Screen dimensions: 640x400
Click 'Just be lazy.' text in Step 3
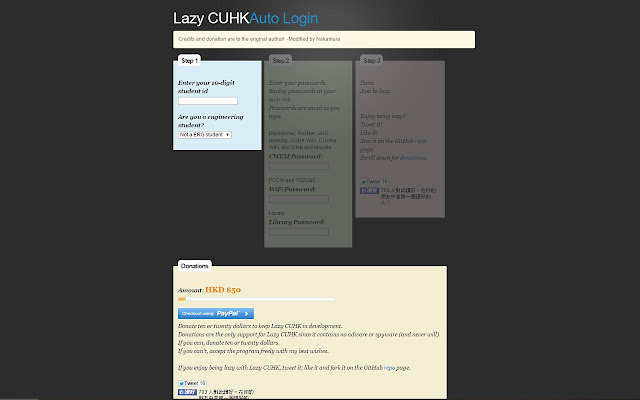tap(376, 91)
